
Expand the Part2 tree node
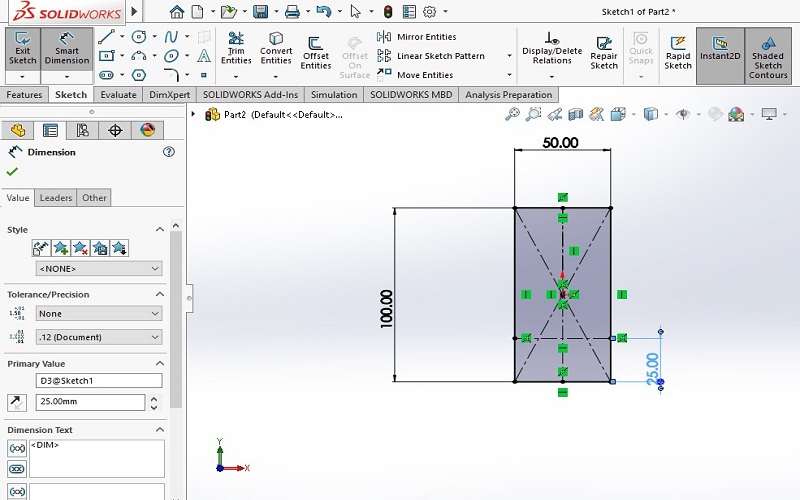[193, 114]
